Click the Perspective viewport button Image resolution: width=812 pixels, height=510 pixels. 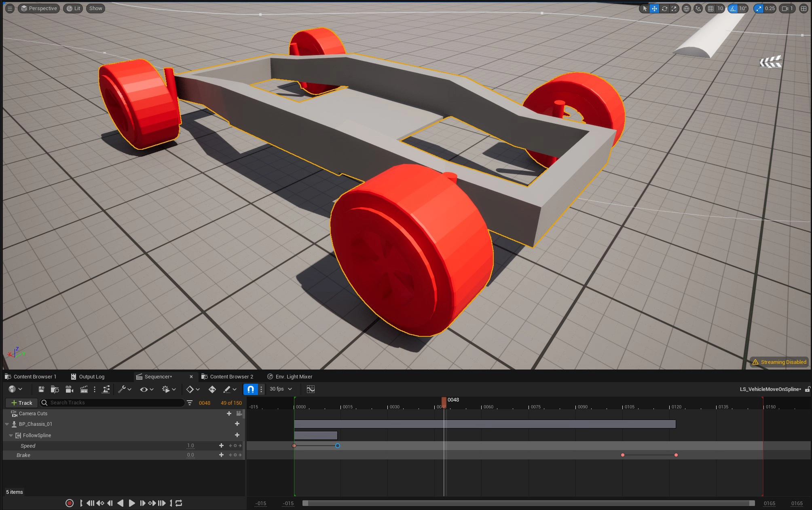[38, 8]
